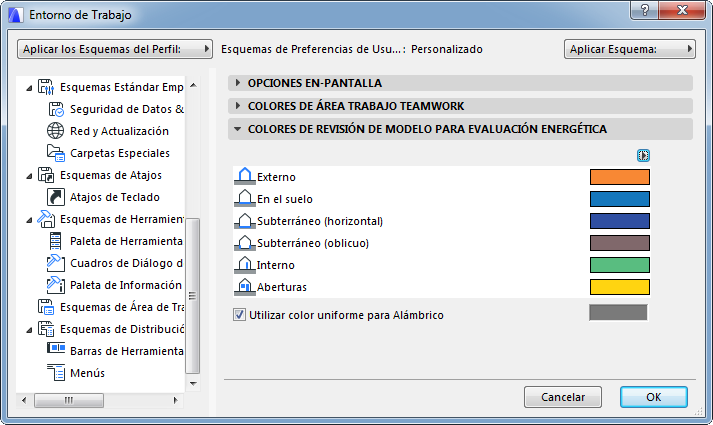
Task: Pick the orange Externo color swatch
Action: [620, 177]
